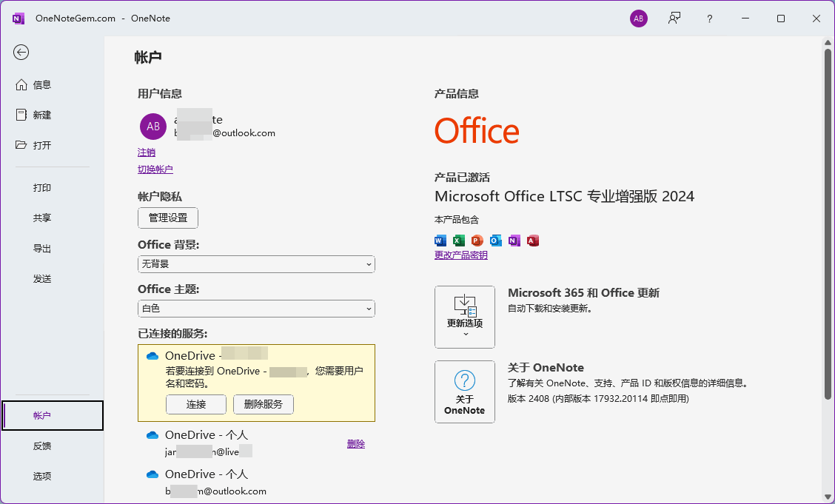Click the PowerPoint icon under product includes

click(477, 241)
